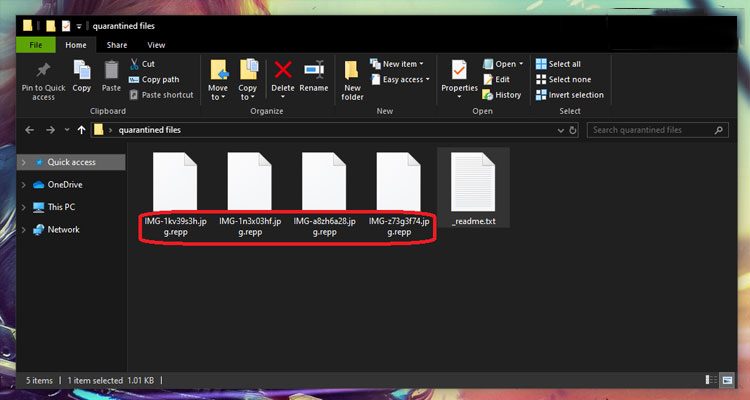Open file History
Image resolution: width=750 pixels, height=400 pixels.
(502, 95)
